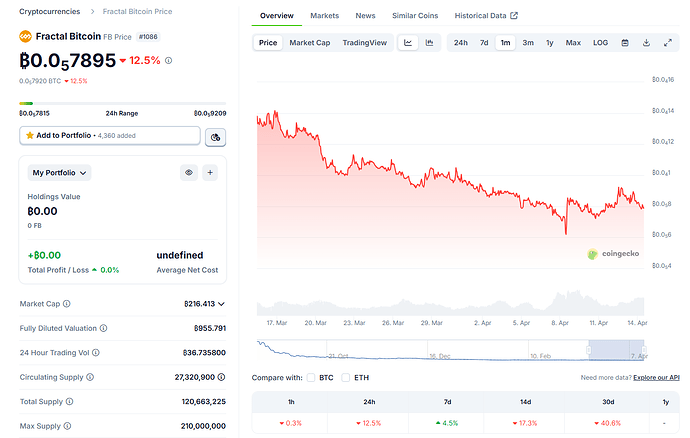This screenshot has width=690, height=438.
Task: Show Fully Diluted Valuation info icon
Action: click(x=103, y=328)
